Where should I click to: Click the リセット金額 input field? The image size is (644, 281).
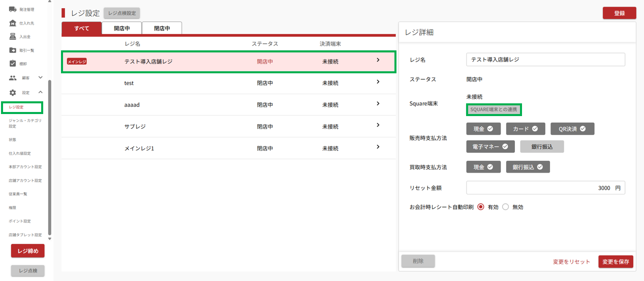545,188
